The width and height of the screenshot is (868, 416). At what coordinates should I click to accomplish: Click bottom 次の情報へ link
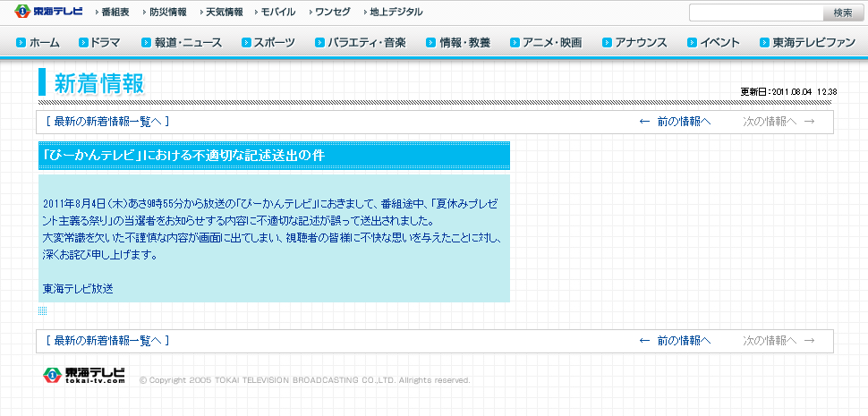[x=779, y=340]
